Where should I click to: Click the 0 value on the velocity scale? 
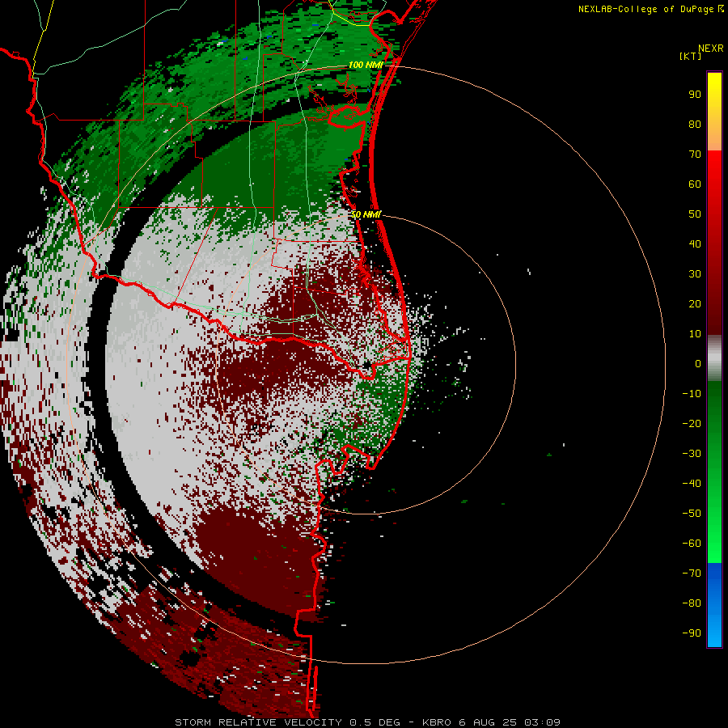pyautogui.click(x=698, y=363)
